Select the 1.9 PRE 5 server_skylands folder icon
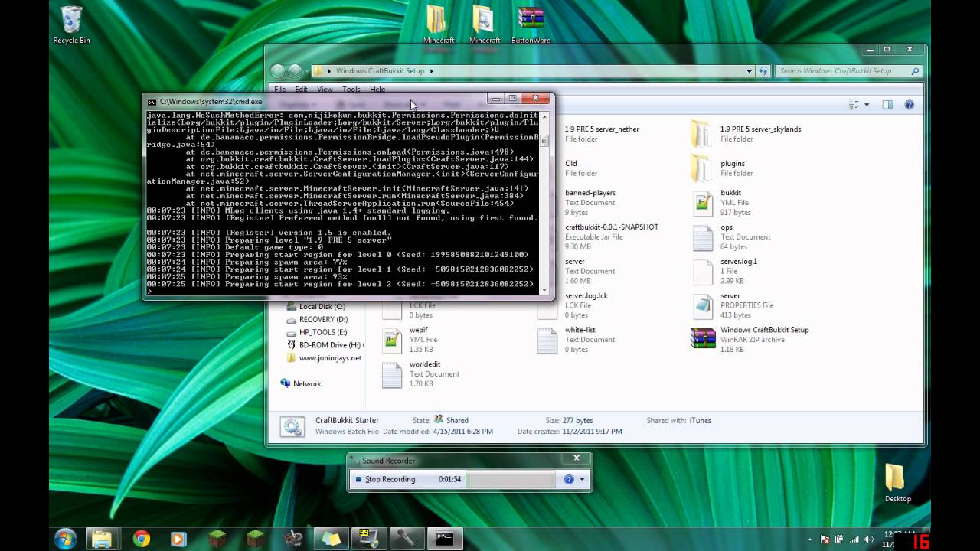980x551 pixels. (701, 134)
